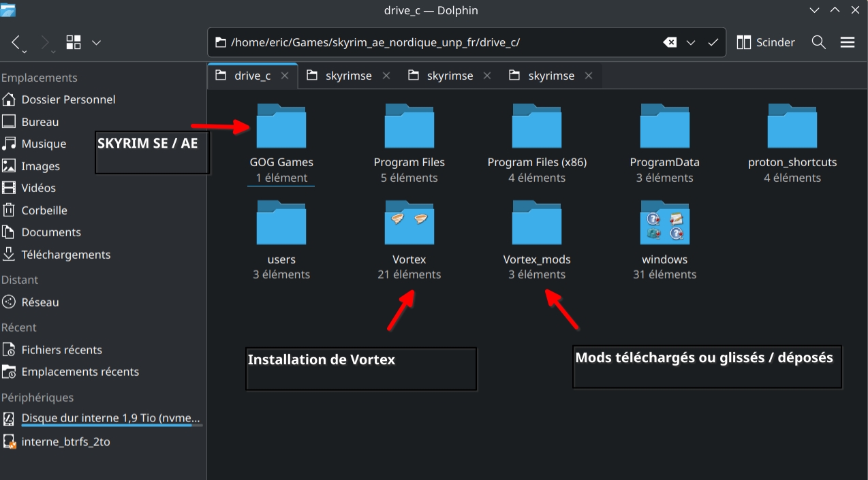Open view mode dropdown arrow
This screenshot has width=868, height=480.
[96, 42]
